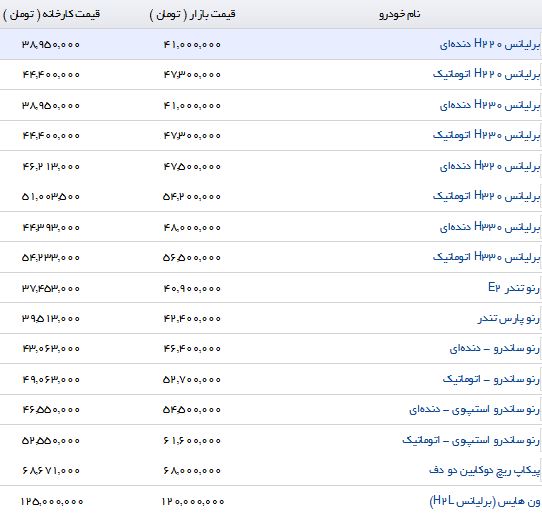Select factory price 46,213,000 cell
The width and height of the screenshot is (542, 513).
pos(51,167)
